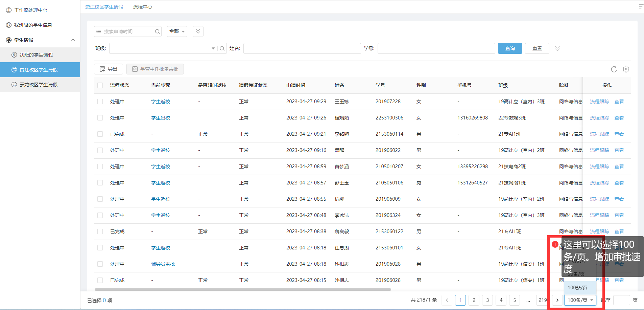Viewport: 644px width, 310px height.
Task: Toggle the select-all header checkbox
Action: (x=100, y=85)
